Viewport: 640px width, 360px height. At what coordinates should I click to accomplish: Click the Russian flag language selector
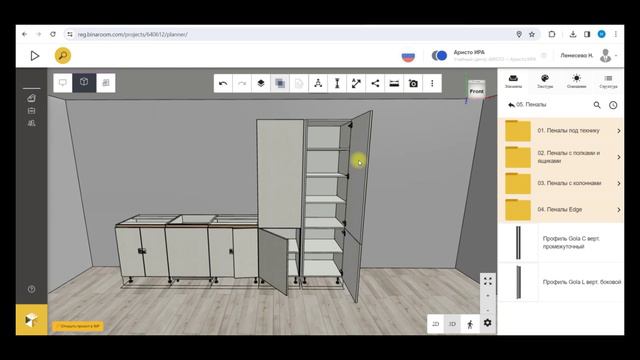click(408, 56)
